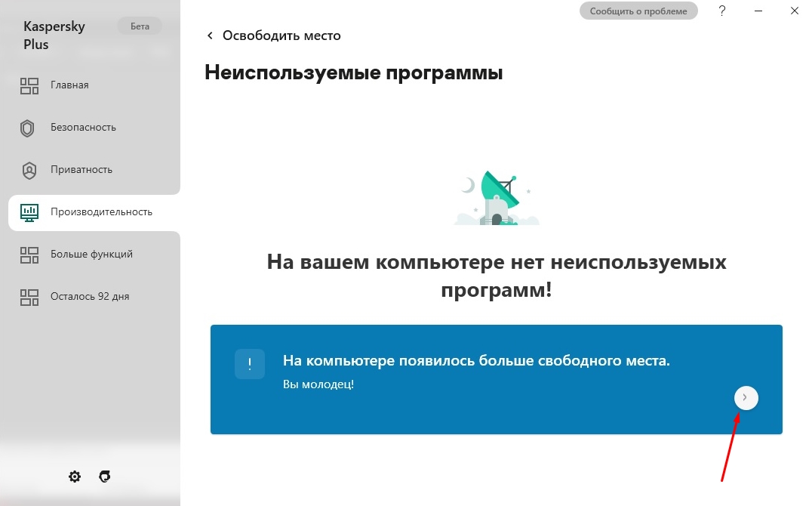
Task: Click the Освободить место back link
Action: click(x=281, y=35)
